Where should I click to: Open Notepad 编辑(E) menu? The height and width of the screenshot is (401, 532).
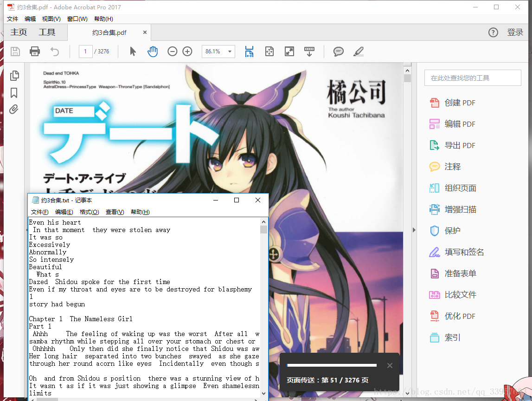[64, 212]
